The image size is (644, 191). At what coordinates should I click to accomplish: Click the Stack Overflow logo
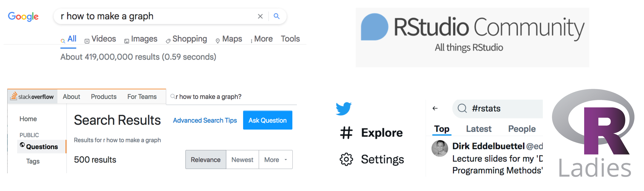coord(32,96)
